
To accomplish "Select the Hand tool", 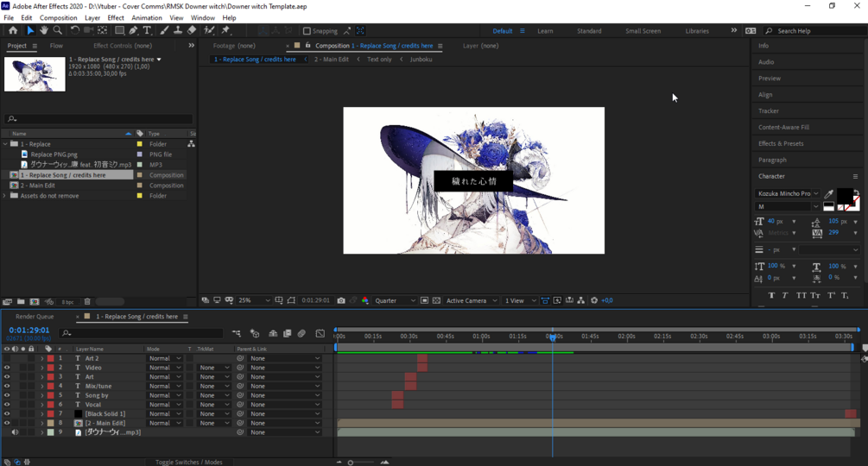I will pos(44,30).
